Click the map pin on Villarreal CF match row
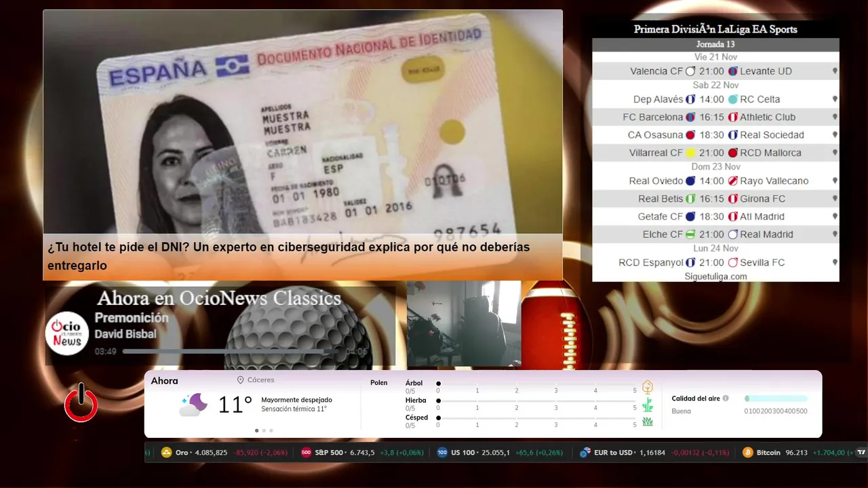The image size is (868, 488). tap(835, 153)
